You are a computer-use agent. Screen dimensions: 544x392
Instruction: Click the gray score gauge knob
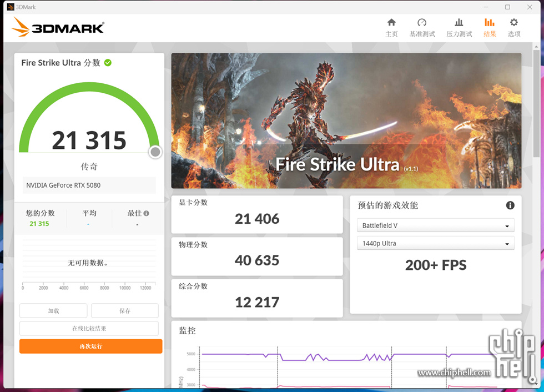tap(155, 152)
